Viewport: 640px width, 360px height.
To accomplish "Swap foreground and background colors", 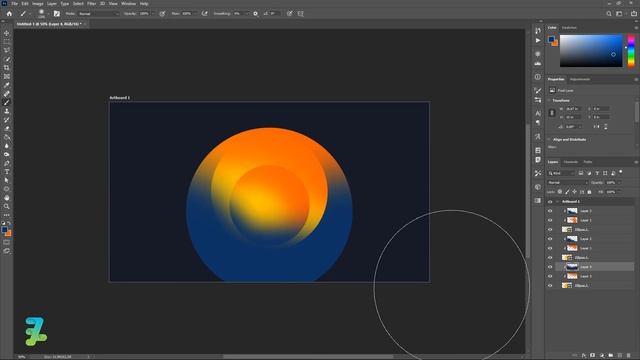I will tap(9, 224).
